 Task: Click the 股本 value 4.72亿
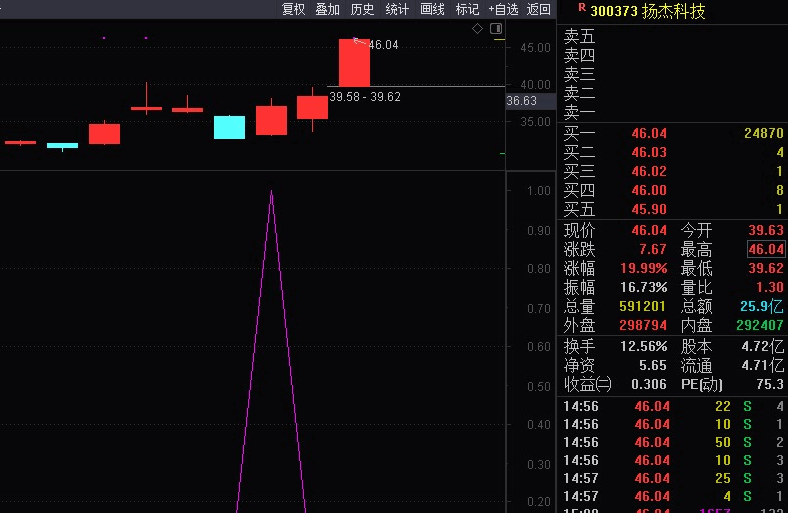tap(762, 346)
